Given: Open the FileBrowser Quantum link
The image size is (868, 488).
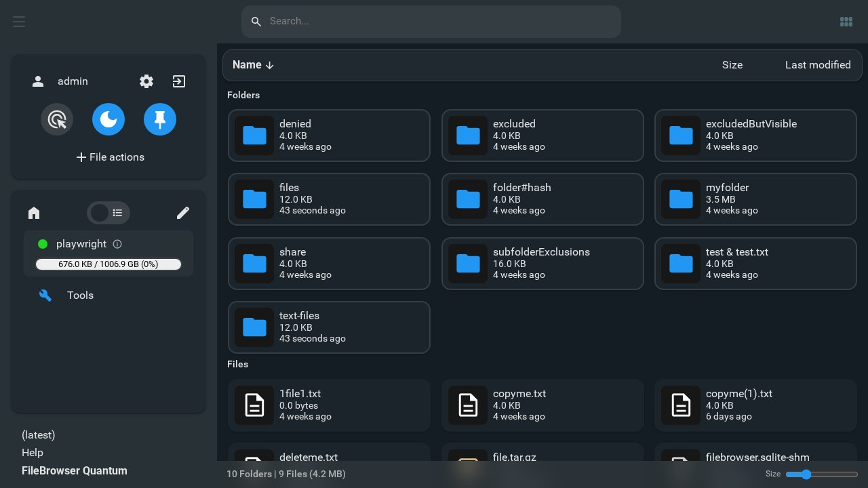Looking at the screenshot, I should coord(75,470).
